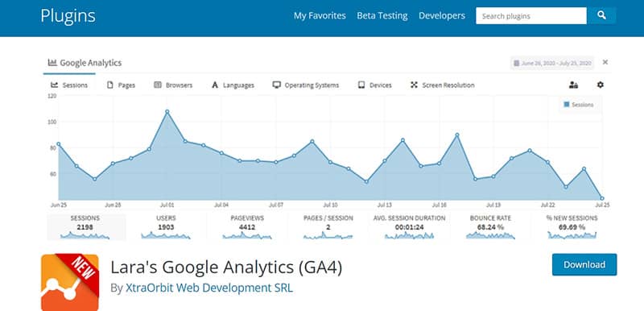Select the AVG. SESSION DURATION metric card
Screen dimensions: 644x311
[x=409, y=226]
